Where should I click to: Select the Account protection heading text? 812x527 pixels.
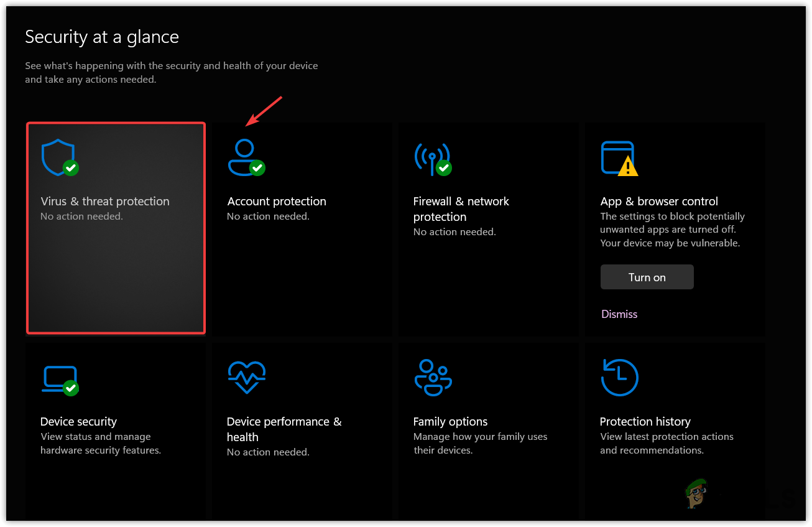click(277, 202)
